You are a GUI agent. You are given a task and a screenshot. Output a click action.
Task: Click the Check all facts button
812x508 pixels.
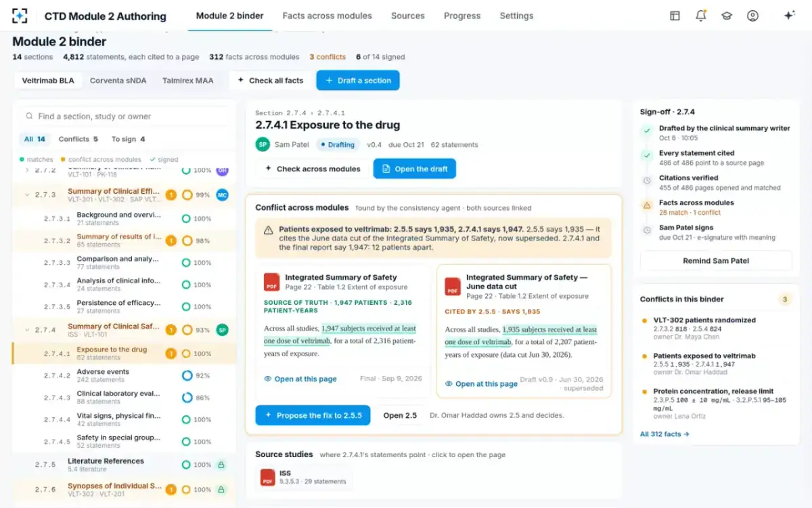(x=269, y=81)
